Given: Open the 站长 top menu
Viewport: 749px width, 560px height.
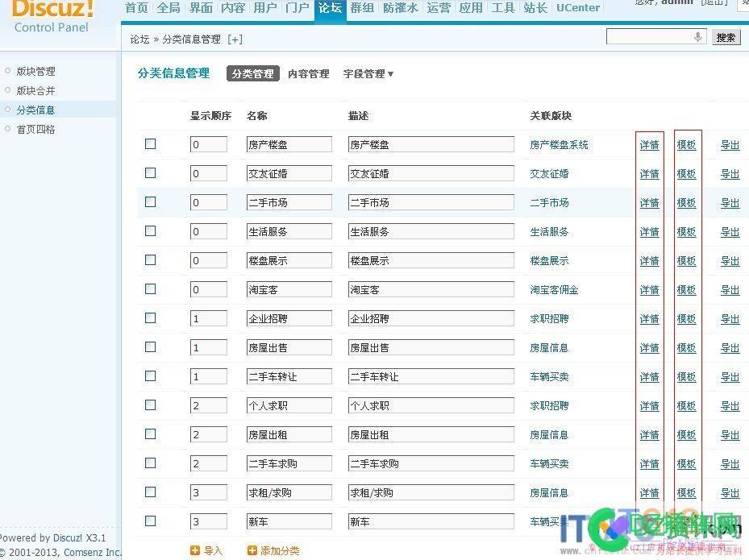Looking at the screenshot, I should pyautogui.click(x=535, y=7).
